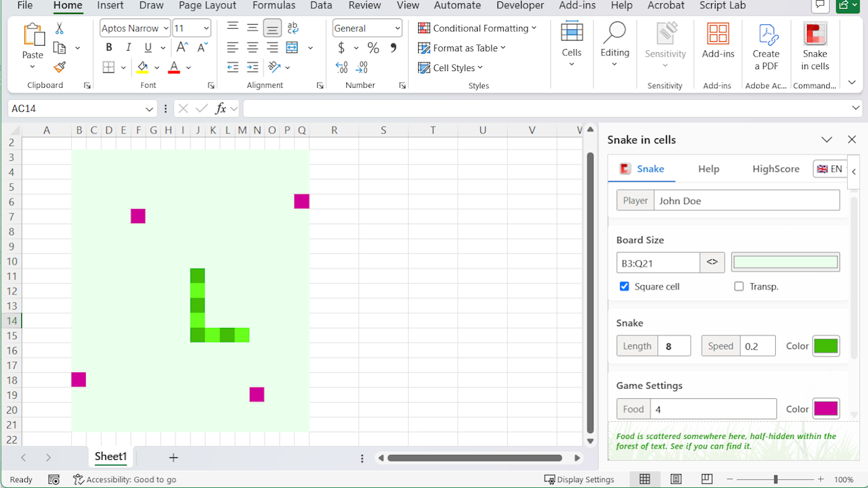Screen dimensions: 868x488
Task: Expand the General number format dropdown
Action: click(398, 28)
